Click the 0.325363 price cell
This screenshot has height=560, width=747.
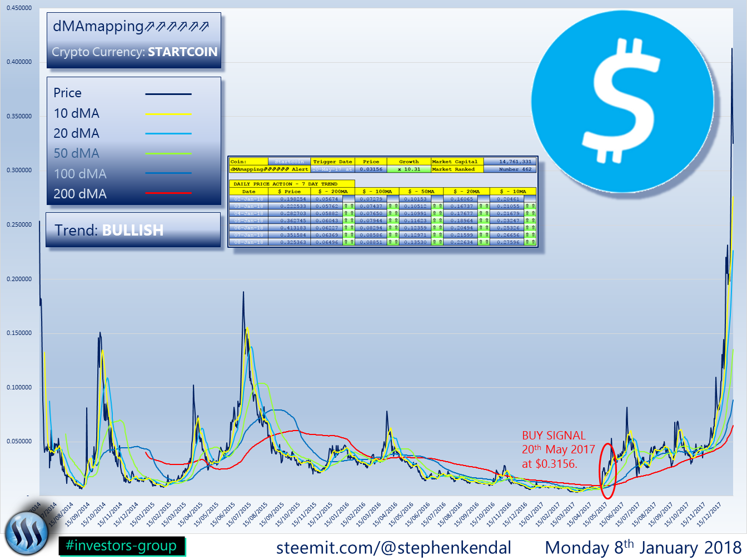pos(289,242)
